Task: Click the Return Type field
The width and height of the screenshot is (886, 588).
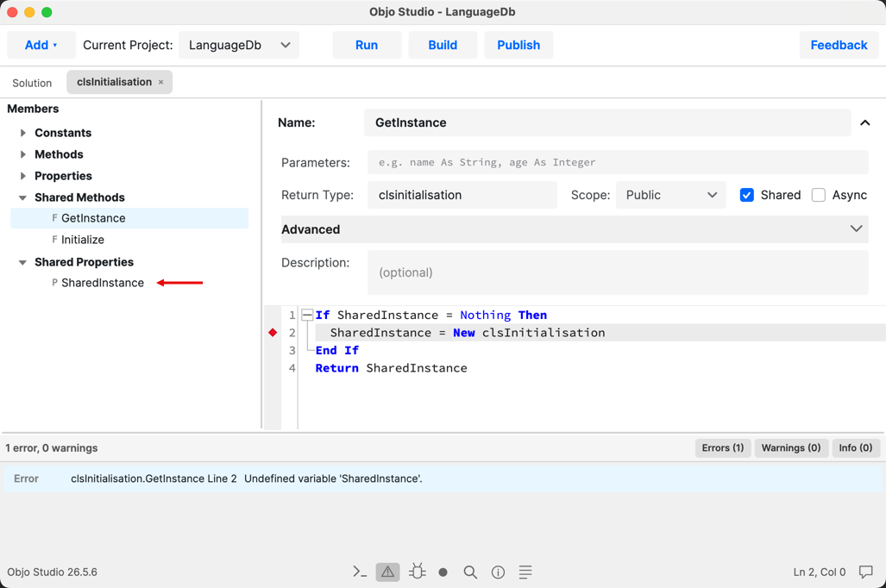Action: [x=462, y=195]
